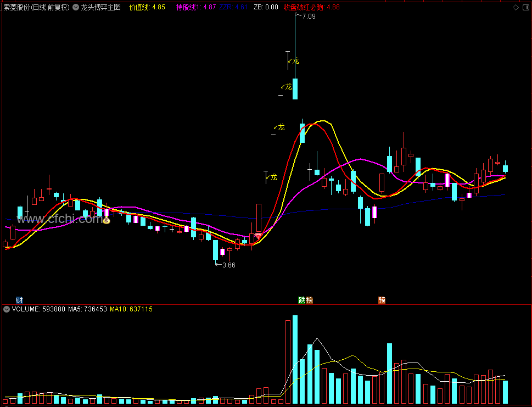Viewport: 532px width, 407px height.
Task: Click the topmost 龙 signal label
Action: [x=294, y=61]
